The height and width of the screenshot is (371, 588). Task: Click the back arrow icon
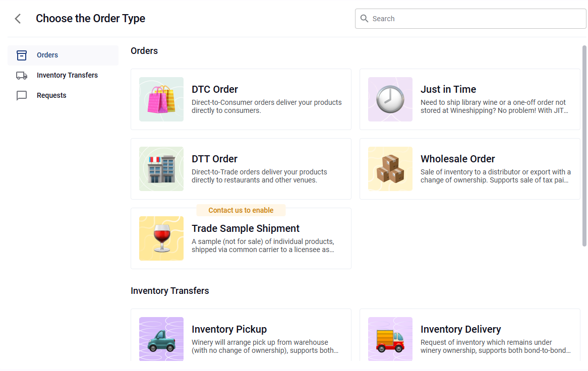click(18, 19)
